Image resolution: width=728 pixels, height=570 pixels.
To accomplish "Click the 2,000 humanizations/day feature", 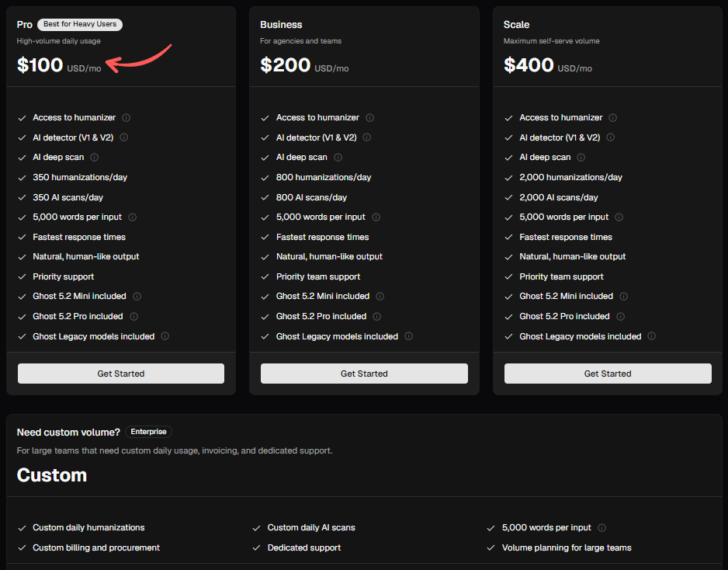I will click(x=570, y=178).
